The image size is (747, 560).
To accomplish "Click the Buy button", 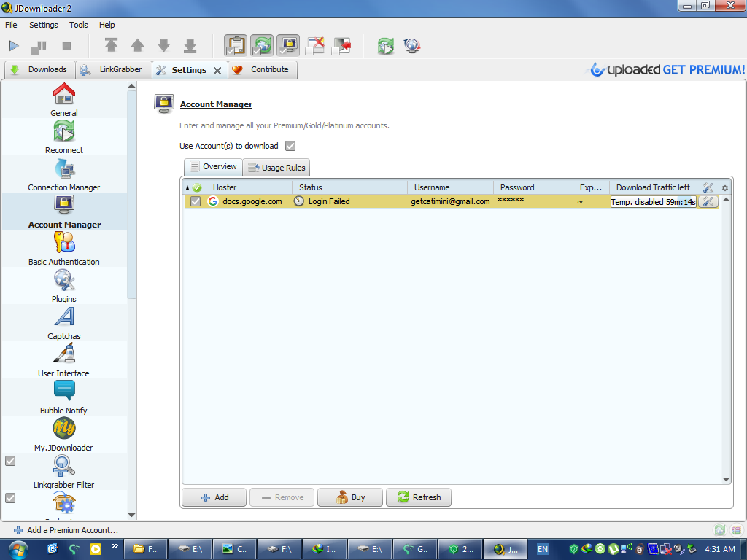I will click(350, 497).
